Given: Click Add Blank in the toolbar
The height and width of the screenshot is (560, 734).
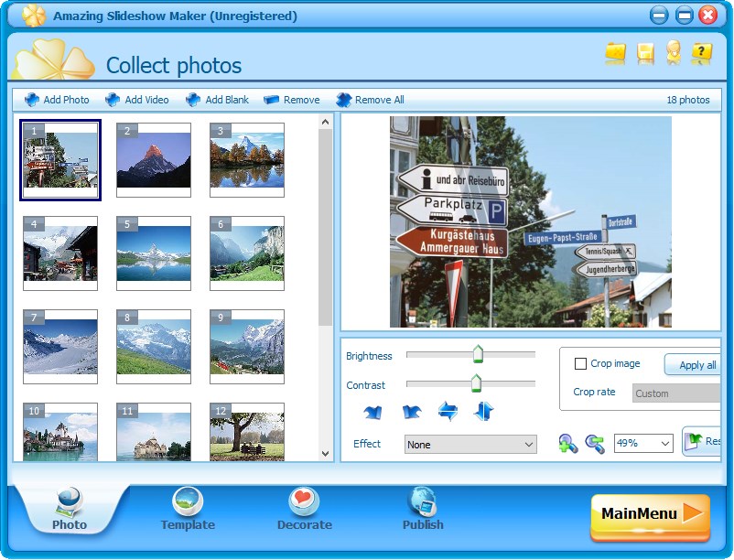Looking at the screenshot, I should tap(217, 100).
